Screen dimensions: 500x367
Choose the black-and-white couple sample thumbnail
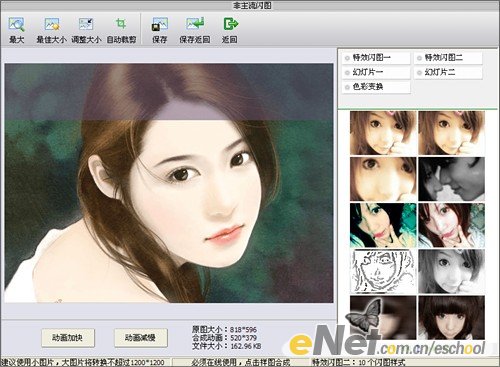pyautogui.click(x=452, y=179)
